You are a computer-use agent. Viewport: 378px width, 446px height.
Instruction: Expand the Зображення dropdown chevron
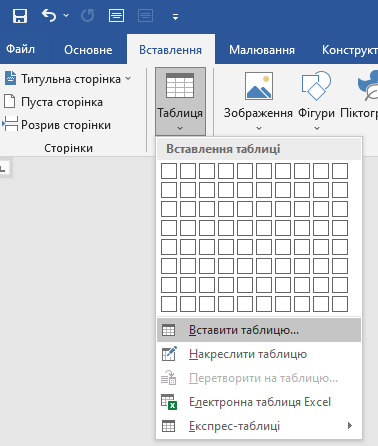click(x=259, y=128)
